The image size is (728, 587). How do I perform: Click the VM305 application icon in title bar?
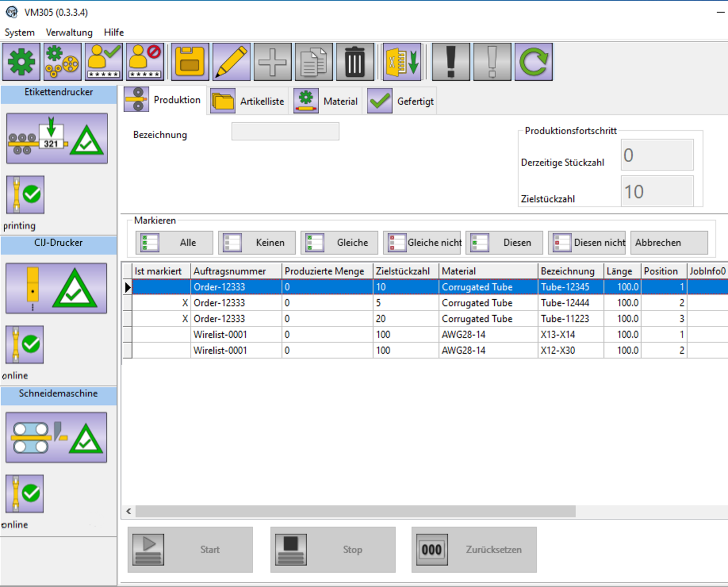point(11,12)
